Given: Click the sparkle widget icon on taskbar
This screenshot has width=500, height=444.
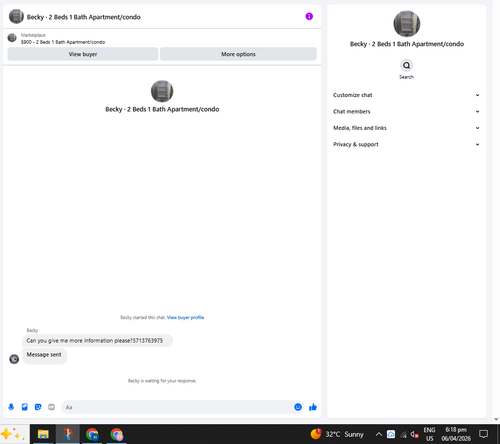Looking at the screenshot, I should coord(13,434).
